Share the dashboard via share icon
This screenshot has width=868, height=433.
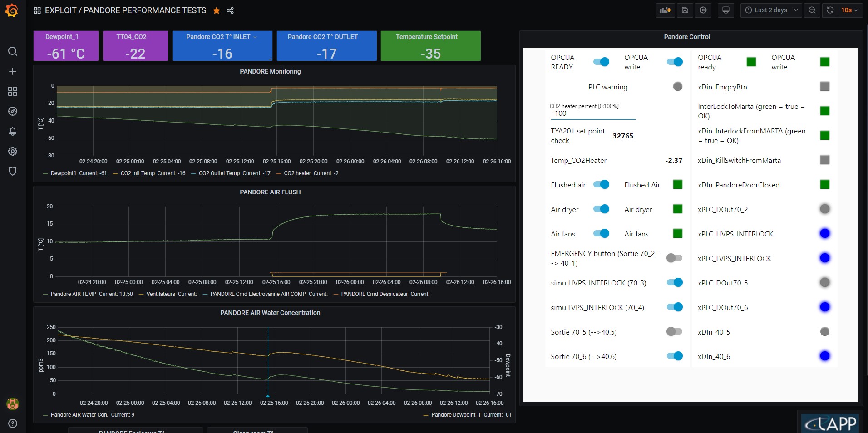pyautogui.click(x=230, y=10)
